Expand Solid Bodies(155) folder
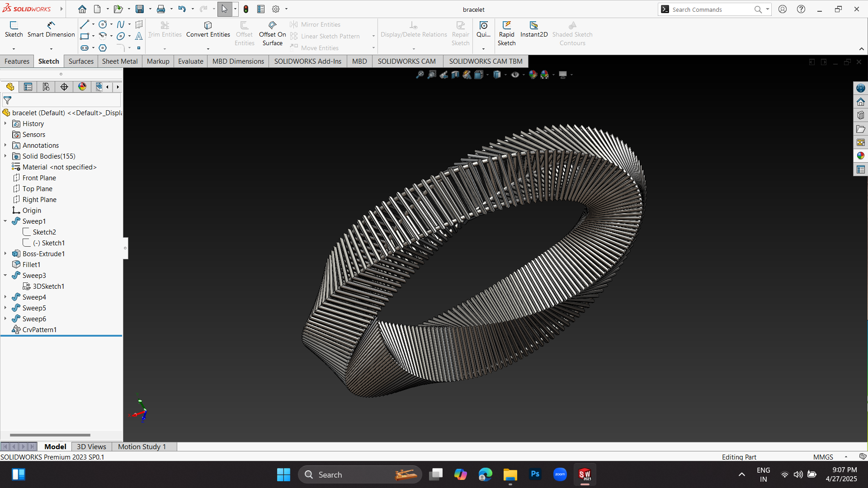 [5, 156]
